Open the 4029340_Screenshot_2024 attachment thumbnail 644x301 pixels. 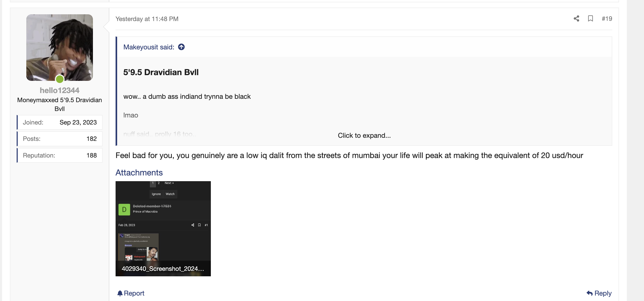coord(163,229)
